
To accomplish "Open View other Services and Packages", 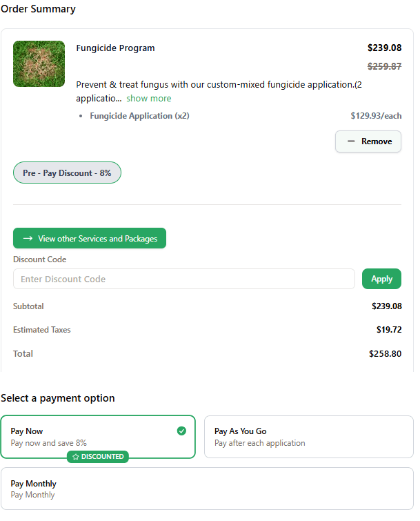I will pos(90,239).
